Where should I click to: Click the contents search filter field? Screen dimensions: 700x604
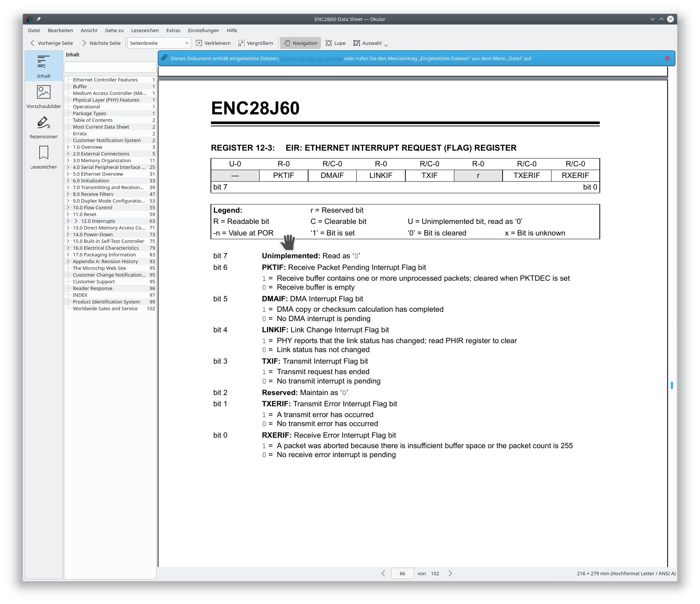pos(110,67)
